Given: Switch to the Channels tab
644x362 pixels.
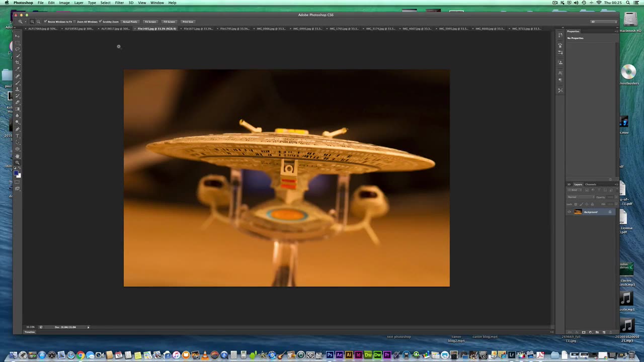Looking at the screenshot, I should tap(591, 185).
